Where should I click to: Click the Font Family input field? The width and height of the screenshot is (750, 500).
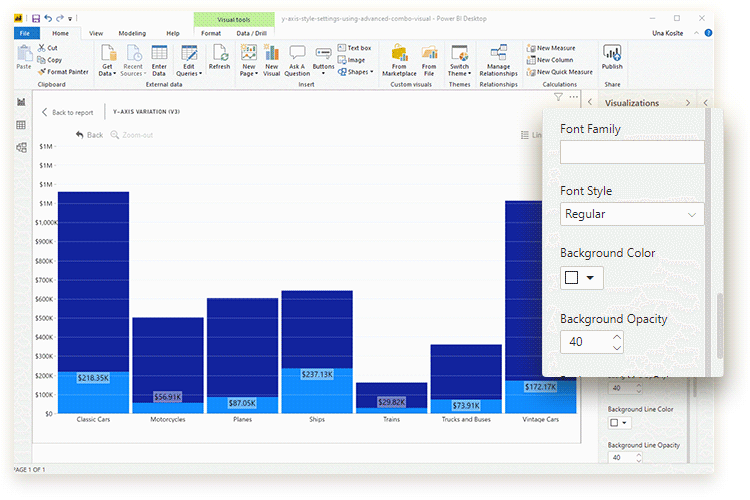(632, 152)
